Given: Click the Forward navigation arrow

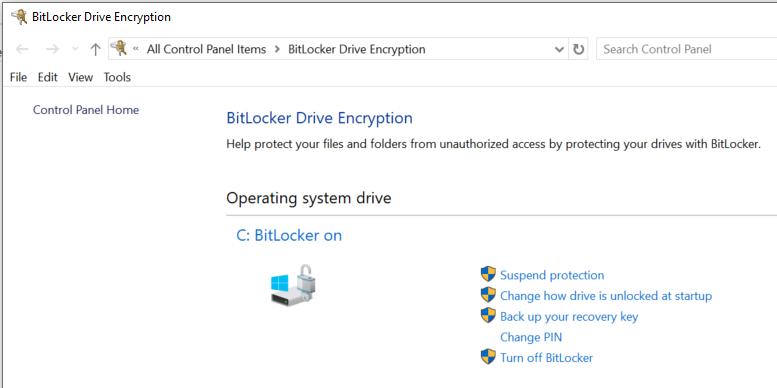Looking at the screenshot, I should [x=52, y=49].
